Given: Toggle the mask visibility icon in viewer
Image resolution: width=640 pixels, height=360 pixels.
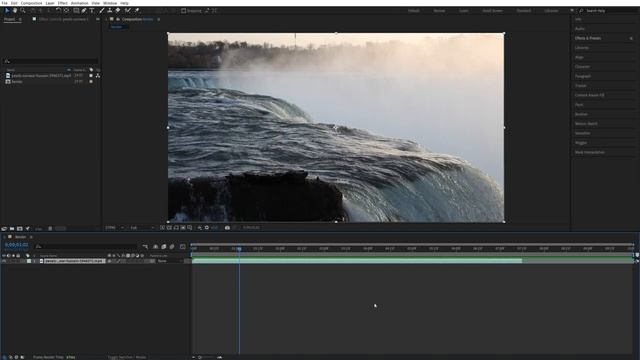Looking at the screenshot, I should click(176, 228).
